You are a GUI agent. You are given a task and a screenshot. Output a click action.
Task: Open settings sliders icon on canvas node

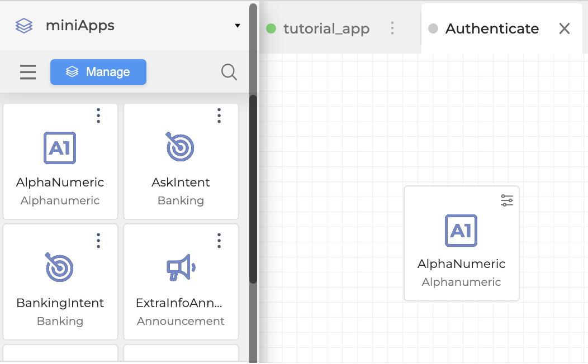[x=506, y=200]
